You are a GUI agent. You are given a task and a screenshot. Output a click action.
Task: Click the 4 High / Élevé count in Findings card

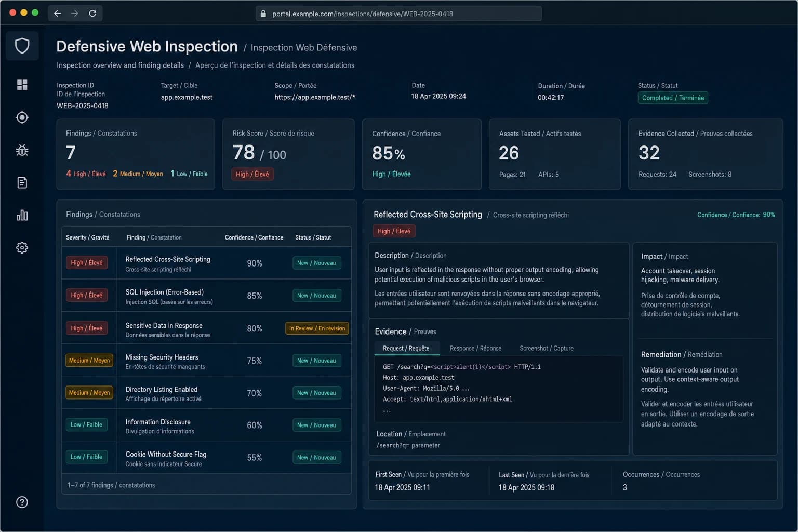[86, 174]
